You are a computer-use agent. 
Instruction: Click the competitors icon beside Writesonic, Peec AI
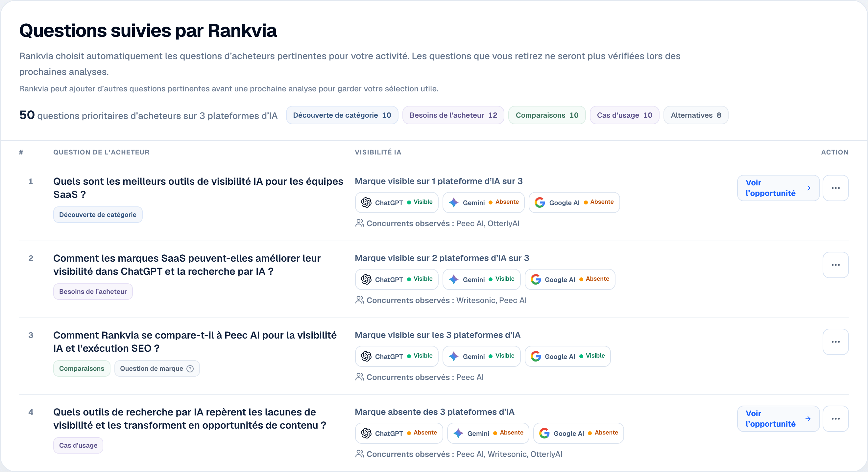point(360,300)
